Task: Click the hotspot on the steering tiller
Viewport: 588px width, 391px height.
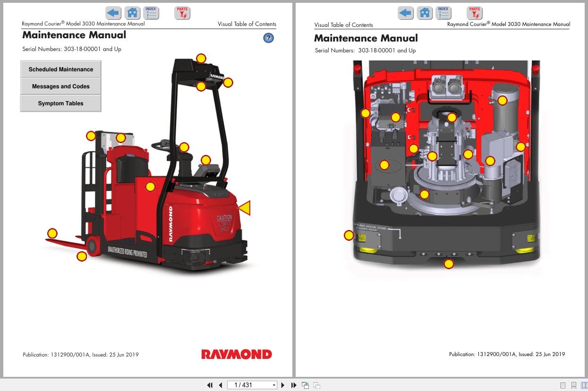Action: [x=184, y=147]
